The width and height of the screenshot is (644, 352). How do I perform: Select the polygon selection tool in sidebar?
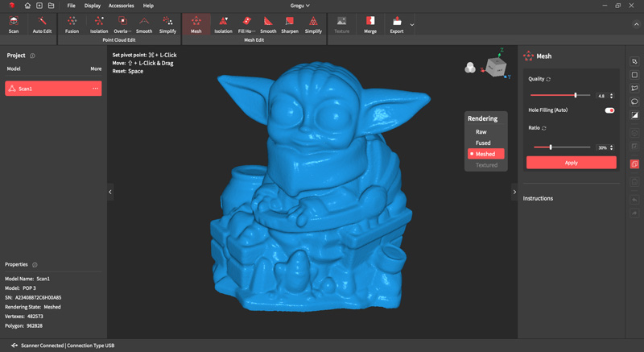pos(634,89)
